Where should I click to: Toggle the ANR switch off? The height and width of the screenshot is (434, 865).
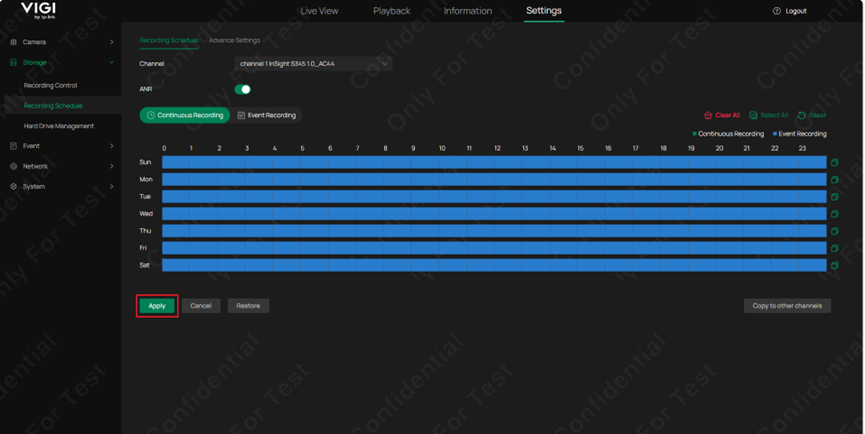tap(243, 89)
